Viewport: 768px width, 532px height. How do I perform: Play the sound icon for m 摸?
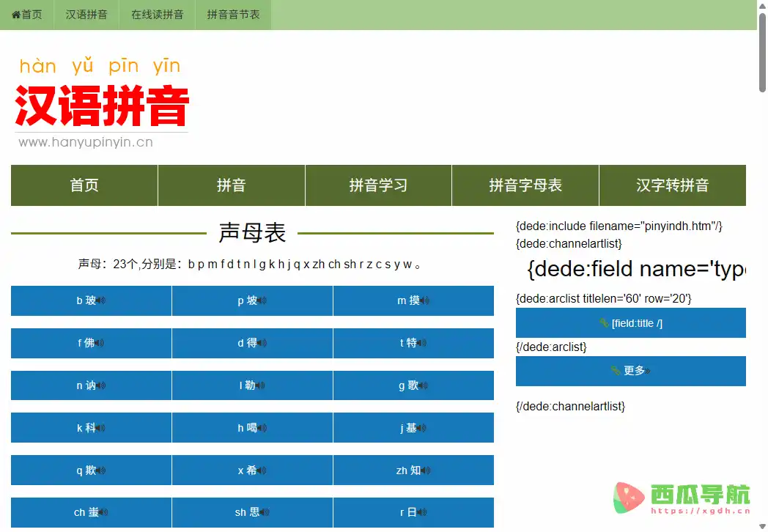(424, 300)
